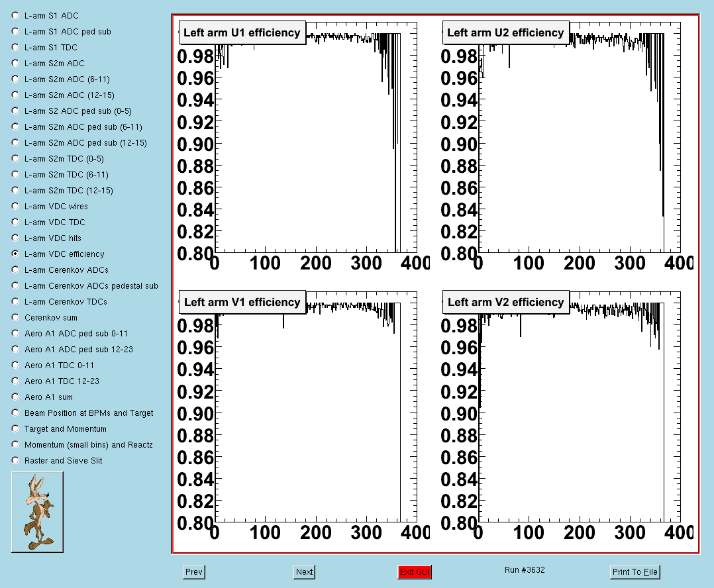Pick L-arm S2m TDC (12-15) option
The height and width of the screenshot is (588, 714).
pyautogui.click(x=15, y=191)
